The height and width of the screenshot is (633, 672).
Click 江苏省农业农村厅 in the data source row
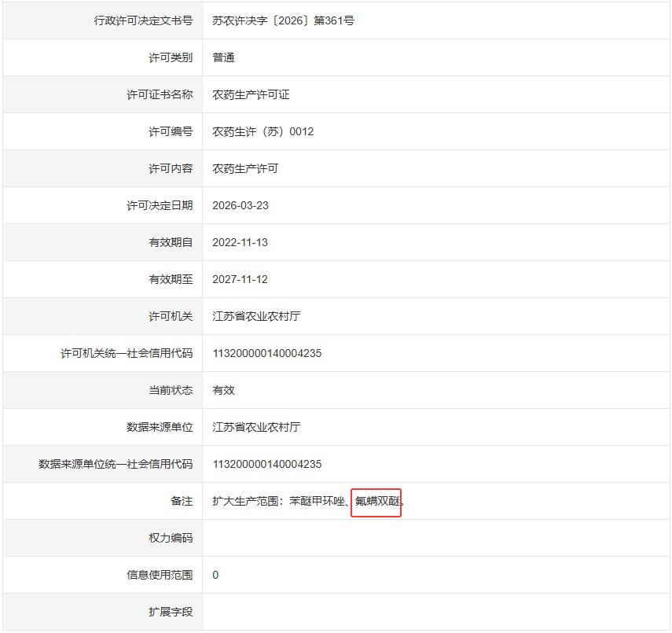click(255, 426)
